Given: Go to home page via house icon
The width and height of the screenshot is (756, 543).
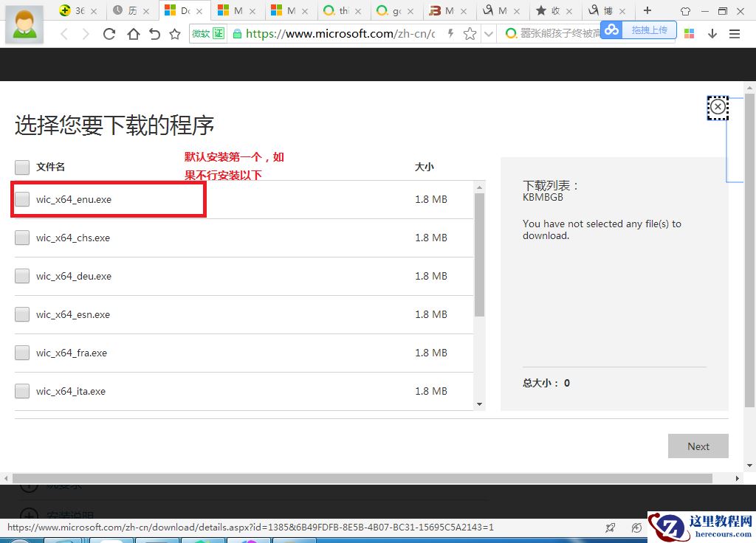Looking at the screenshot, I should pos(134,34).
